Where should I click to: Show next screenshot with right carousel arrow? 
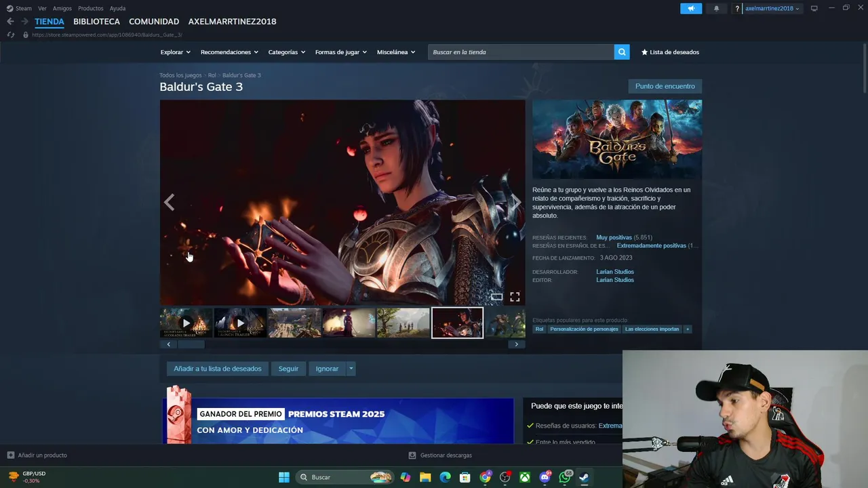516,202
